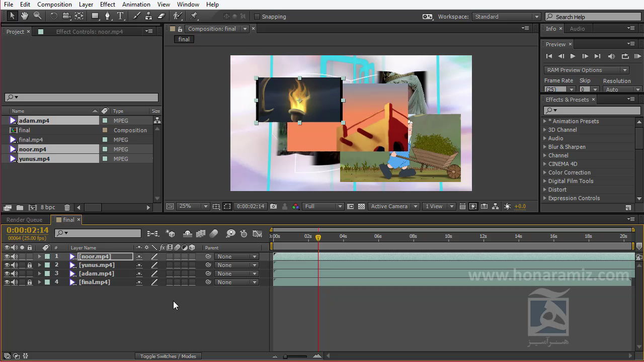Click the viewer current time 0:00:02:14
This screenshot has height=362, width=644.
(251, 206)
